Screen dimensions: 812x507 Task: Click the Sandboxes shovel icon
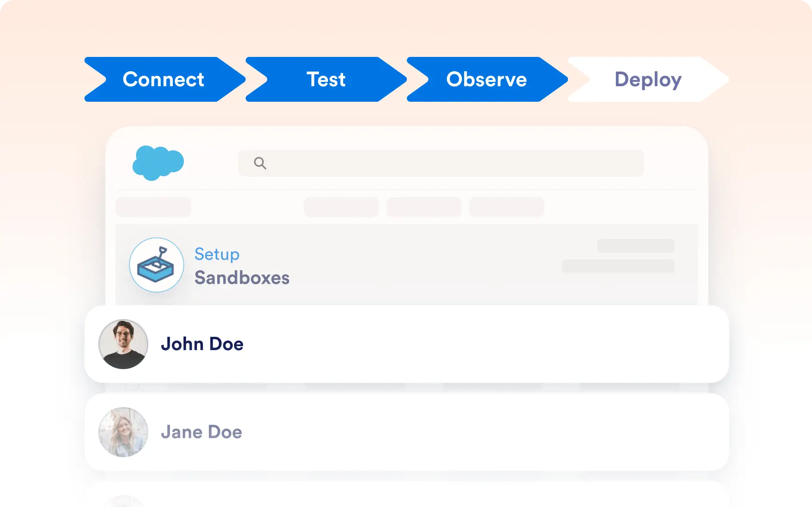pos(156,265)
